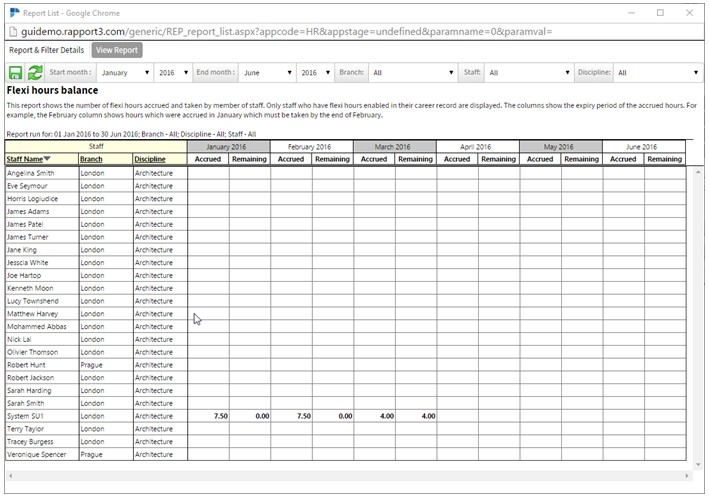Open the Discipline filter dropdown
This screenshot has width=709, height=497.
[x=658, y=73]
